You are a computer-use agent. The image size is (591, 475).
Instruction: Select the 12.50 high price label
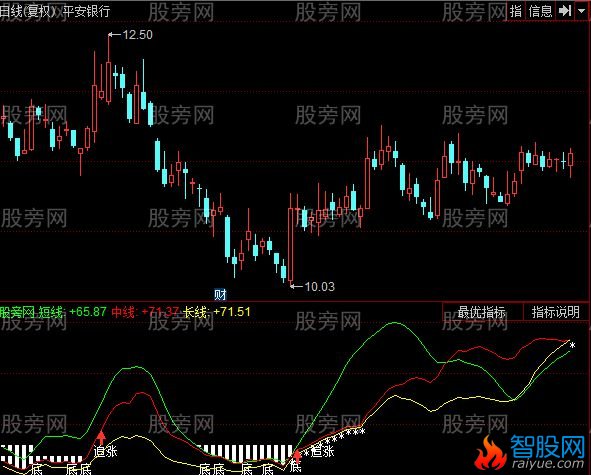click(x=138, y=35)
